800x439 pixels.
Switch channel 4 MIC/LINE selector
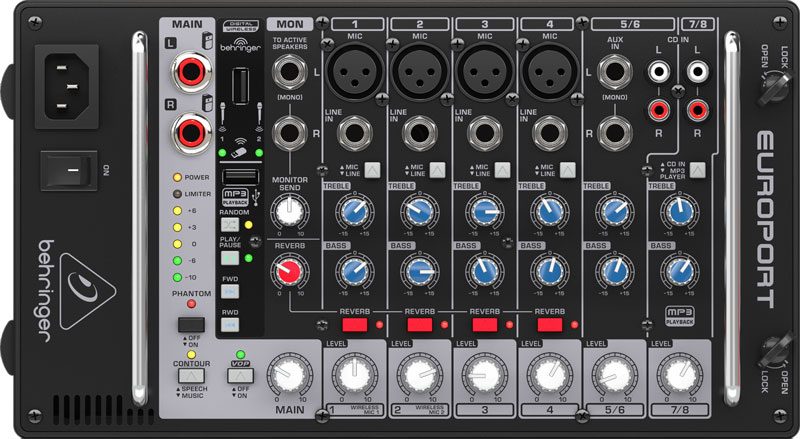click(x=567, y=170)
